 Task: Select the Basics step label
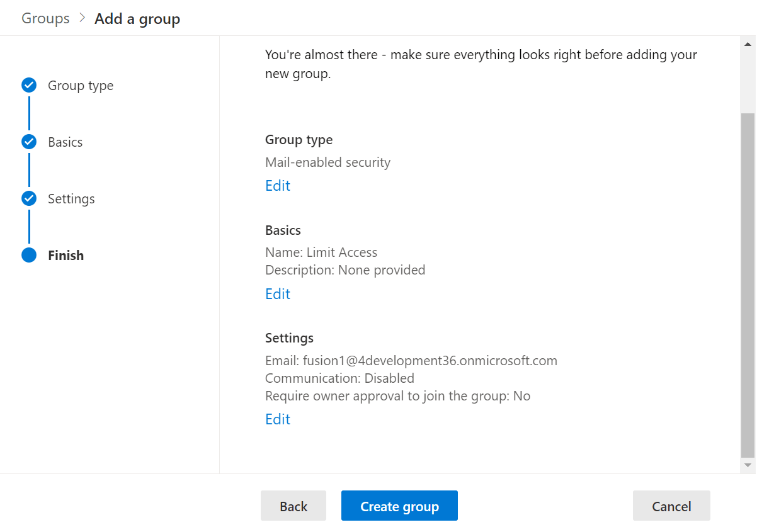pos(65,142)
